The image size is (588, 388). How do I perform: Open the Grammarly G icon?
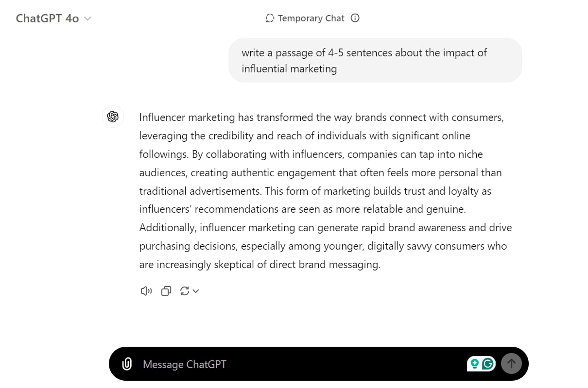coord(488,364)
